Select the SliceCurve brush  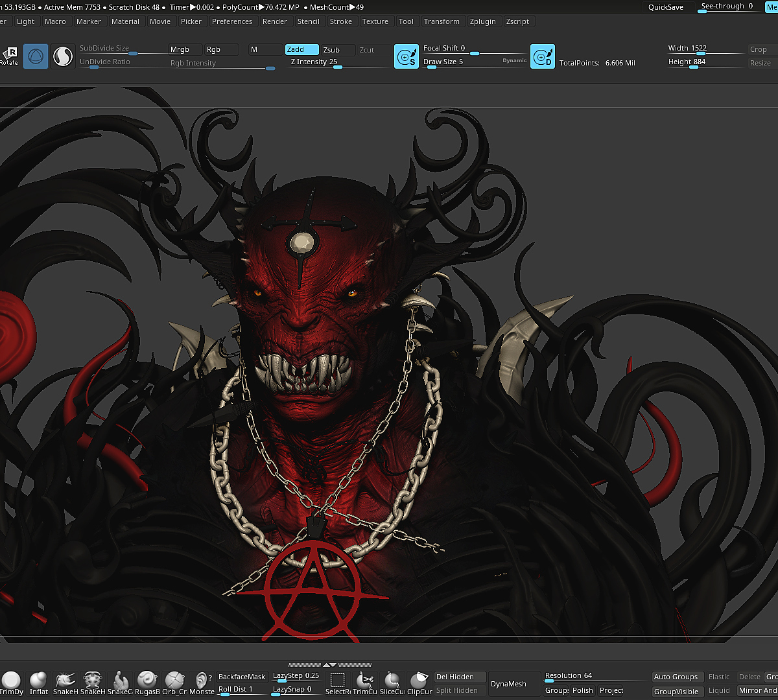(392, 683)
